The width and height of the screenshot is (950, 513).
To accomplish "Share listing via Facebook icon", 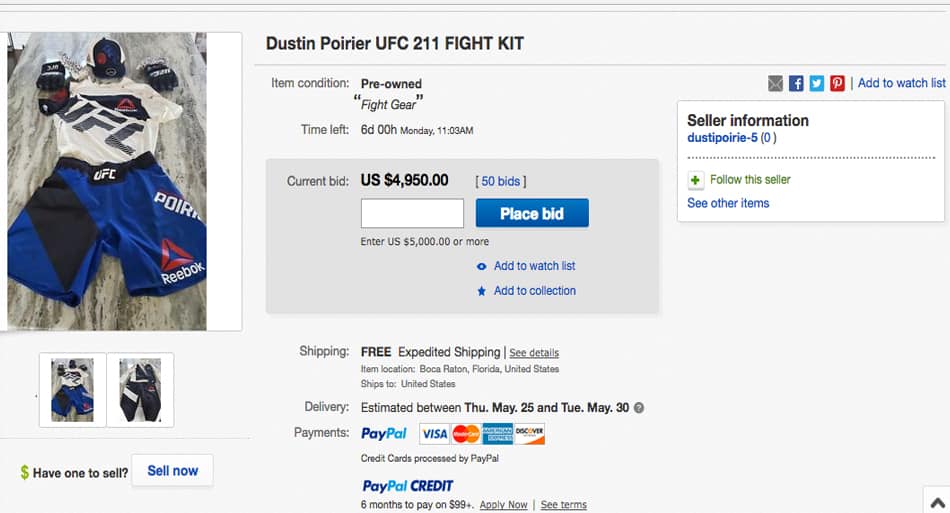I will [x=796, y=84].
